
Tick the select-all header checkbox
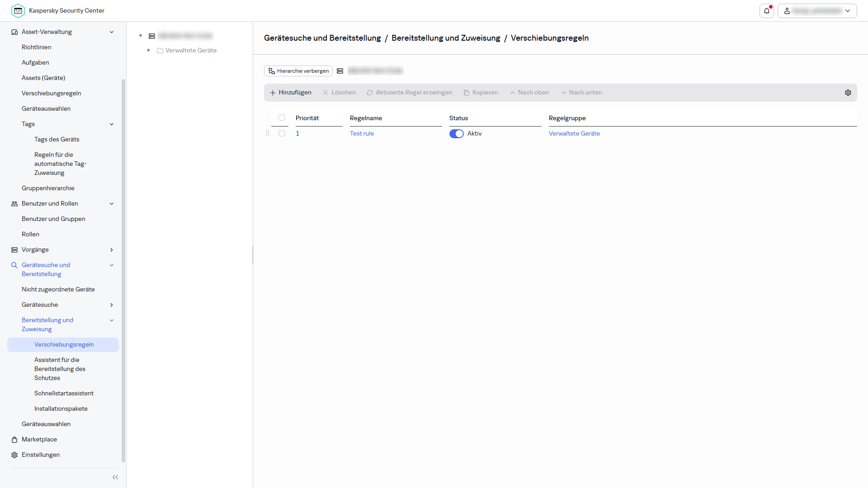click(x=282, y=117)
